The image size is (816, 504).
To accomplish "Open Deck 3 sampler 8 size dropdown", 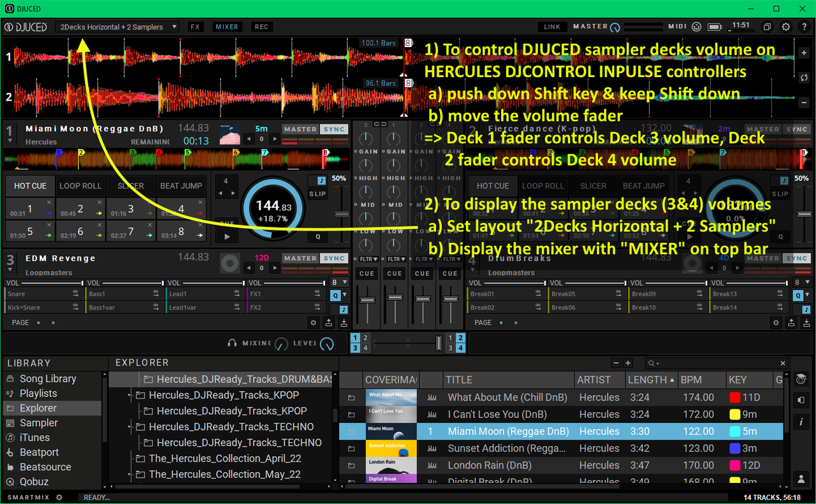I will tap(340, 282).
